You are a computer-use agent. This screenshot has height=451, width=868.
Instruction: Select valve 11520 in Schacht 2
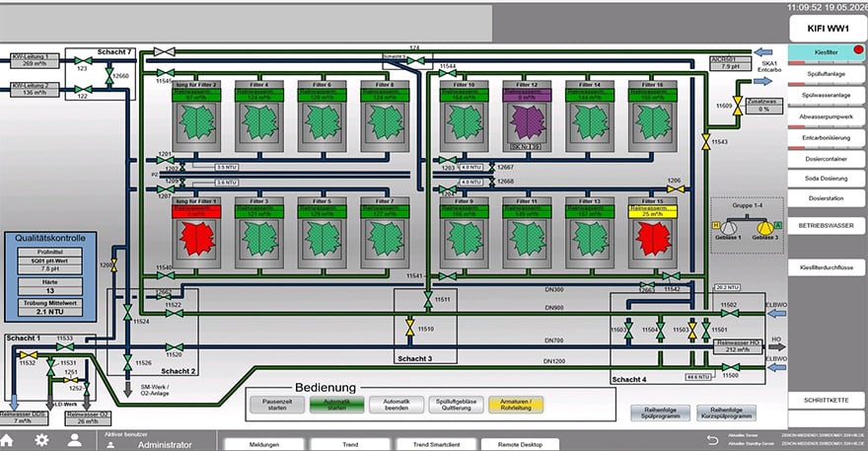[x=174, y=347]
